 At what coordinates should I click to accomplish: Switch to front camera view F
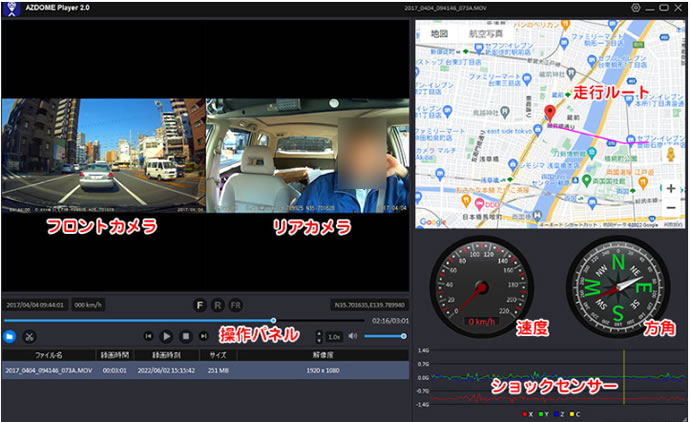click(x=198, y=304)
